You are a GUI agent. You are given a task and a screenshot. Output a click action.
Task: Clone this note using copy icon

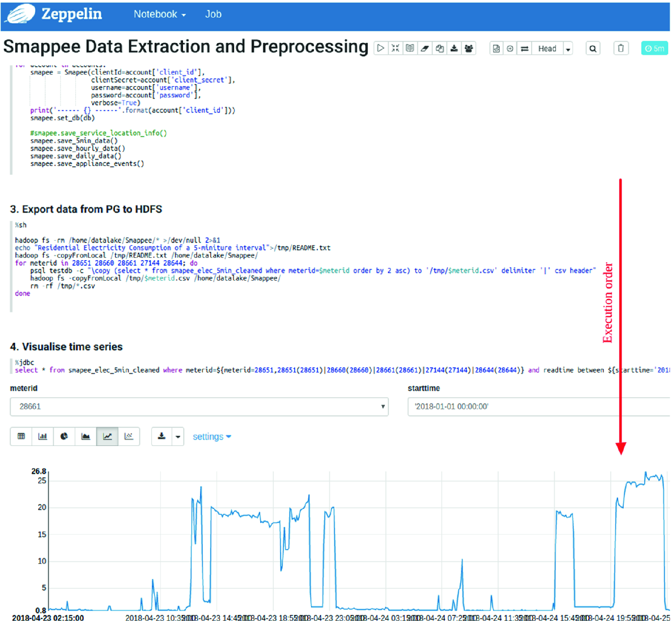tap(439, 48)
